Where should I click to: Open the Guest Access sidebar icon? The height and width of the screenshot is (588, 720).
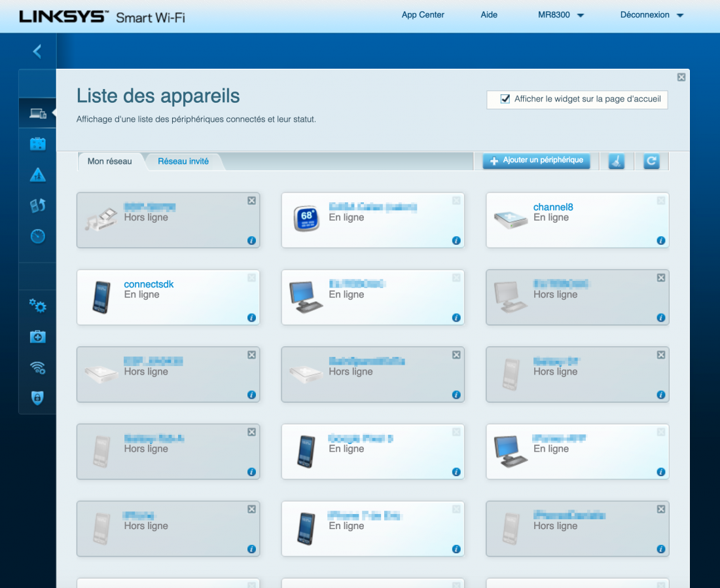point(38,144)
